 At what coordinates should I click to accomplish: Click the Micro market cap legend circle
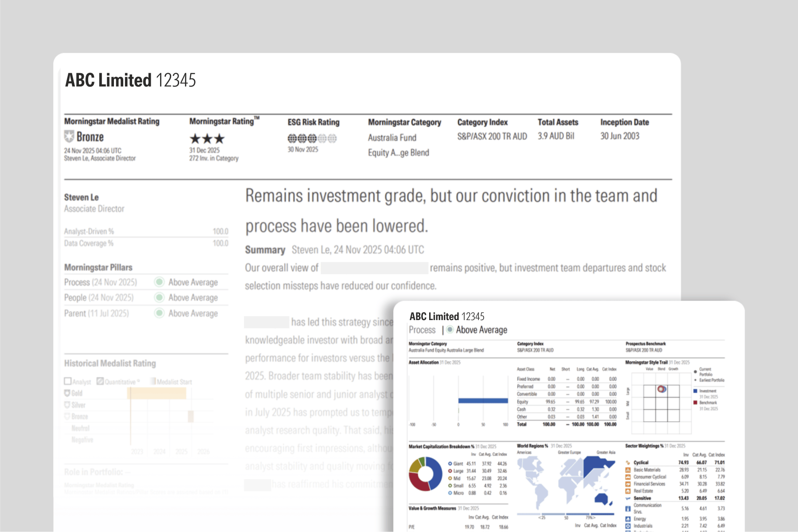[450, 493]
